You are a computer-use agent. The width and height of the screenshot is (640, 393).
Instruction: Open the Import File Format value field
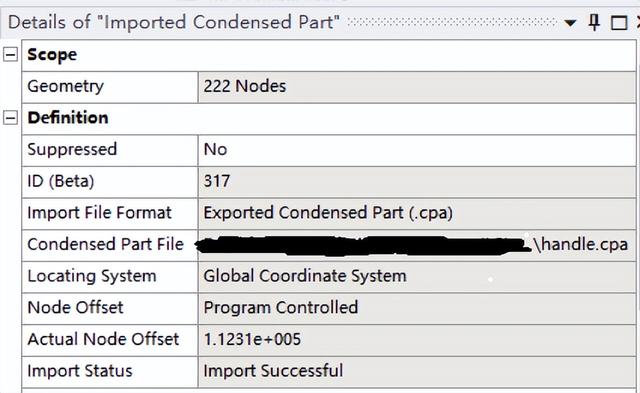[x=417, y=213]
